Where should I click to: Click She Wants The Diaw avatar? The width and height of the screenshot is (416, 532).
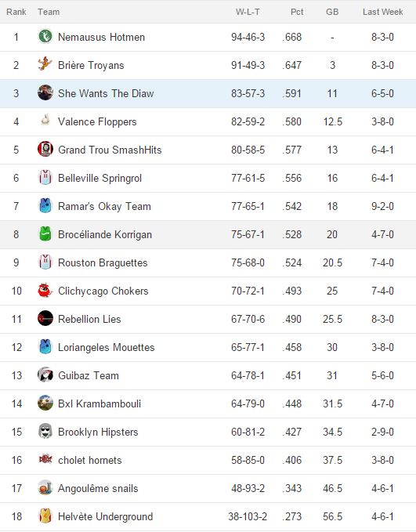coord(45,92)
